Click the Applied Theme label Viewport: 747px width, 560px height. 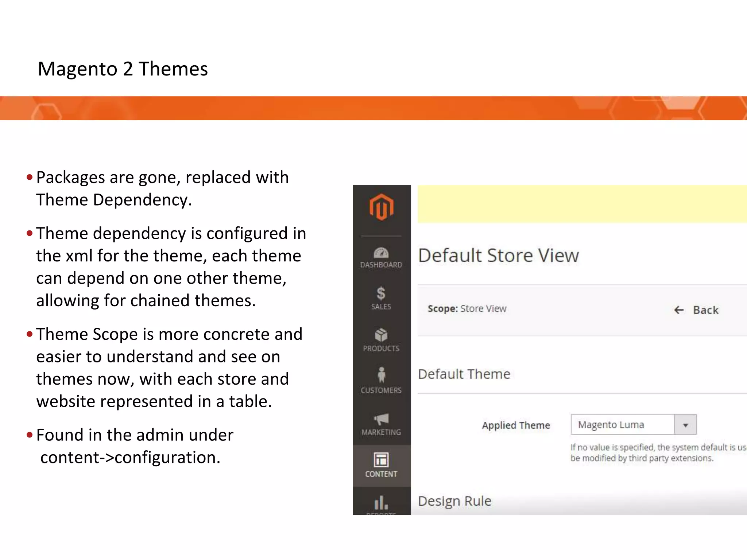click(x=516, y=425)
